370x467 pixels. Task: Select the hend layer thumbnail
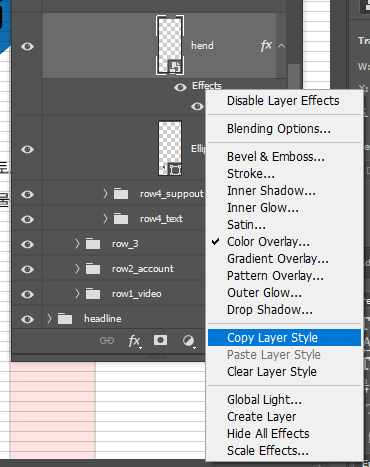coord(170,45)
